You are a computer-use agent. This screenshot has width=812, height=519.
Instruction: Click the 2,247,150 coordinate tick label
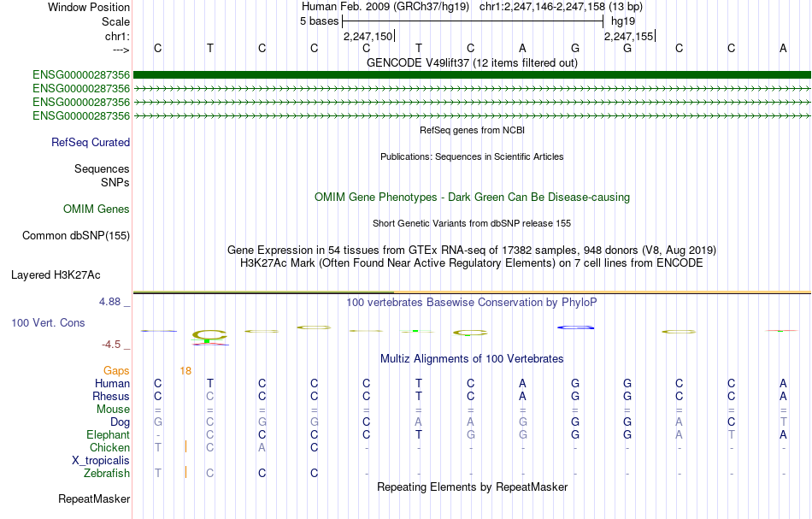pyautogui.click(x=368, y=37)
